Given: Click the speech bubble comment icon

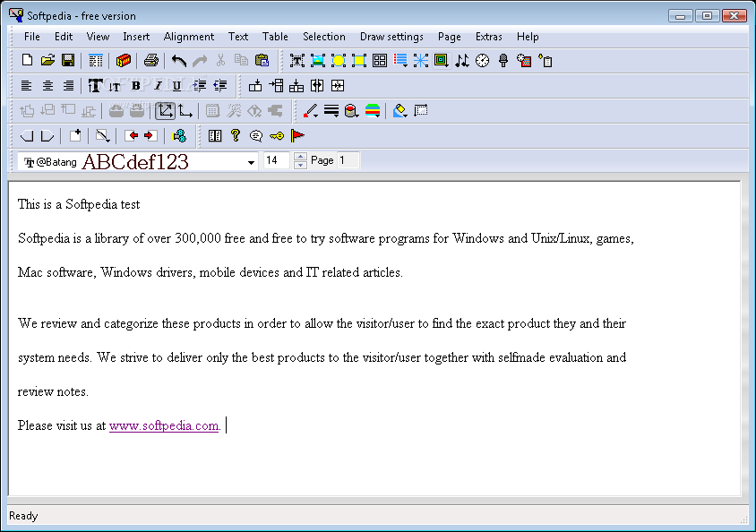Looking at the screenshot, I should [256, 136].
